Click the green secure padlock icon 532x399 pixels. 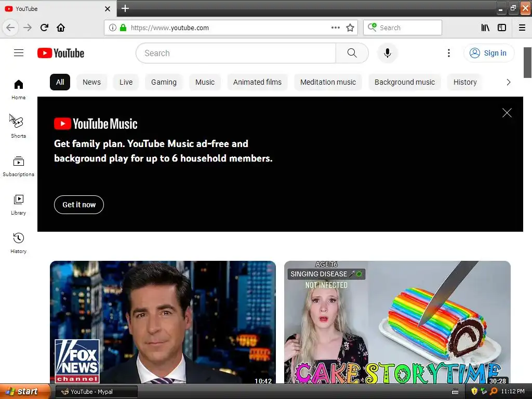point(123,28)
